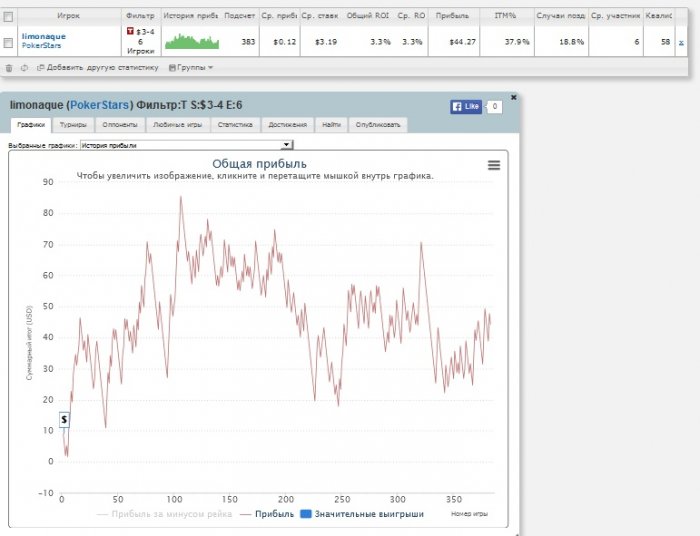
Task: Click the profit history sparkline thumbnail
Action: (x=191, y=41)
